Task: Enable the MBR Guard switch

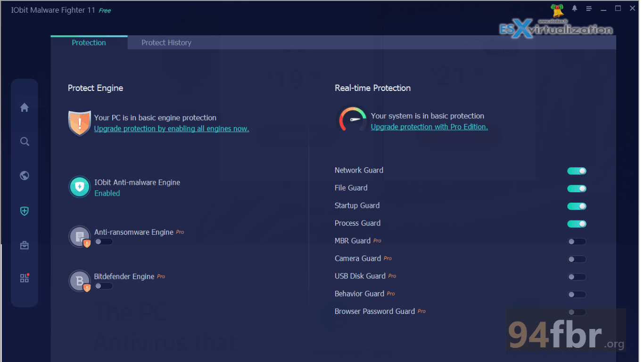Action: pos(577,241)
